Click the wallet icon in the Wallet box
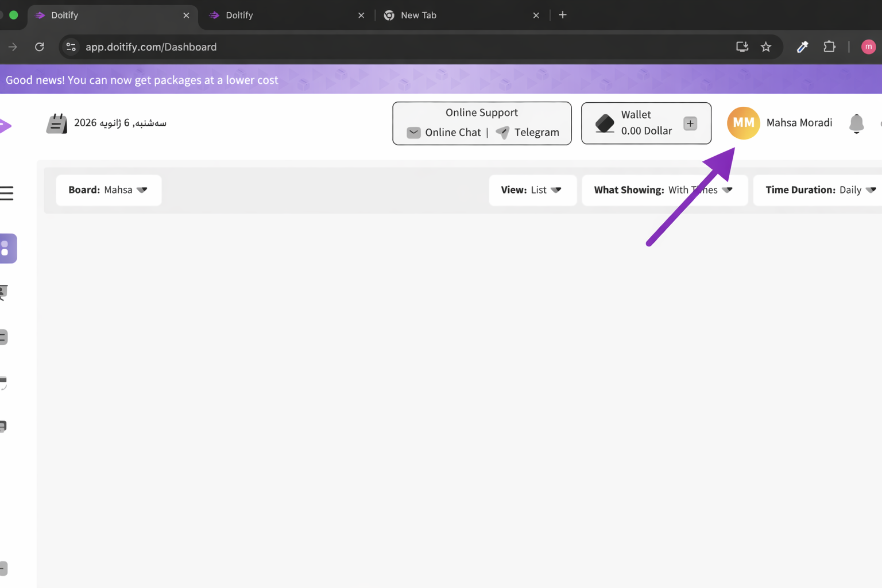Viewport: 882px width, 588px height. 605,123
